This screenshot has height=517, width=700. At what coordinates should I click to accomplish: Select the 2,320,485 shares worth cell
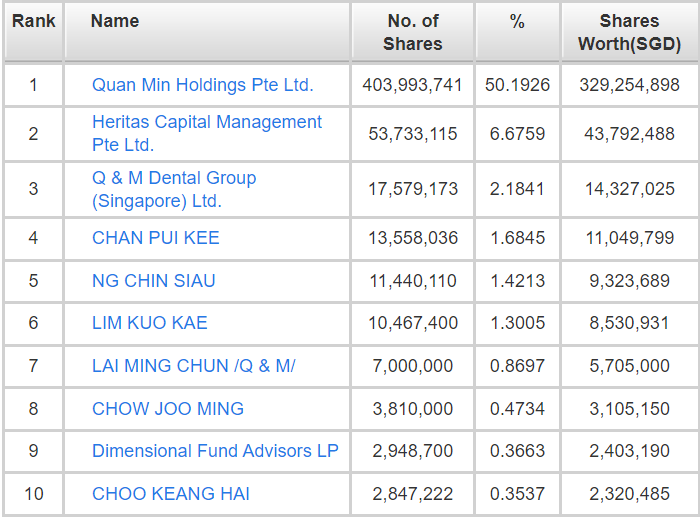point(629,493)
